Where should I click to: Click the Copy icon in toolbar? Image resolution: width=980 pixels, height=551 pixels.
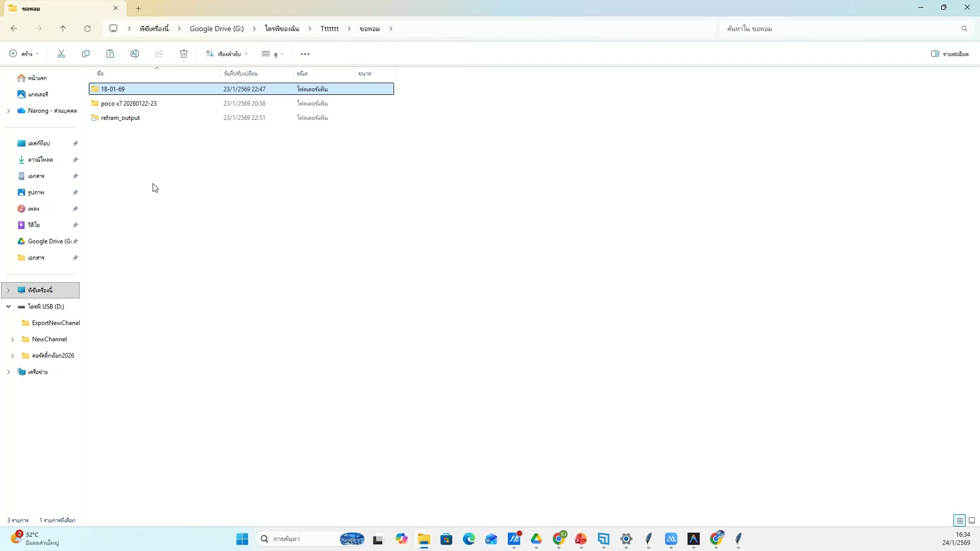tap(86, 54)
